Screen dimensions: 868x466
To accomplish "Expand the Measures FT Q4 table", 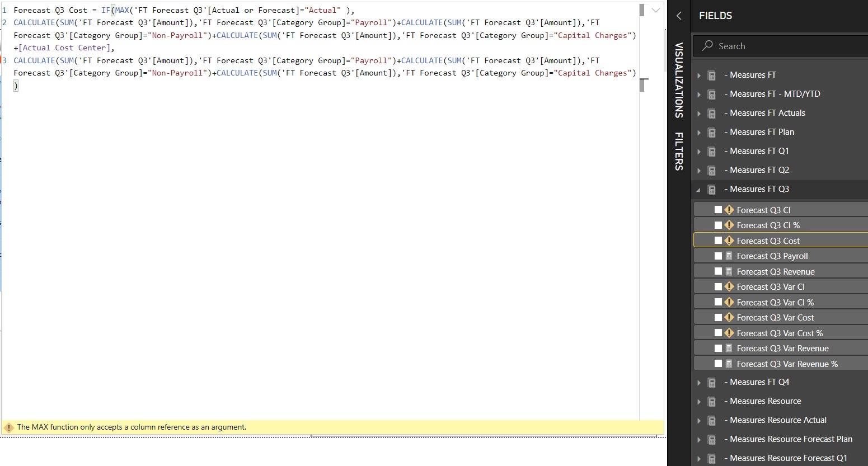I will (699, 383).
